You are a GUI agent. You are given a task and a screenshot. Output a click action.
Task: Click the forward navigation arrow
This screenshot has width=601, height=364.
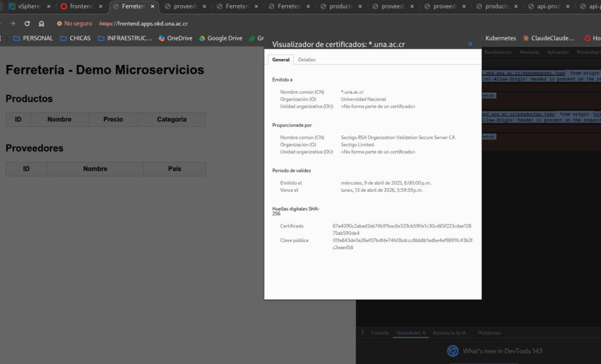13,23
